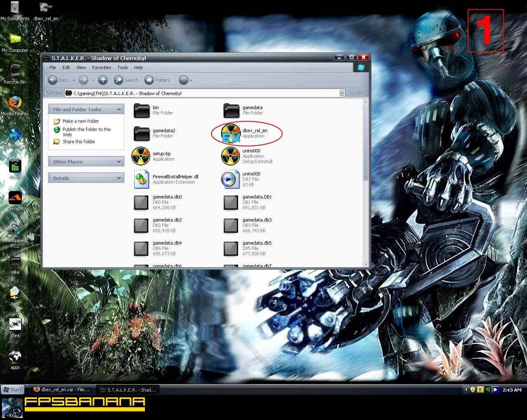Toggle the Folders pane button
This screenshot has height=420, width=527.
158,80
